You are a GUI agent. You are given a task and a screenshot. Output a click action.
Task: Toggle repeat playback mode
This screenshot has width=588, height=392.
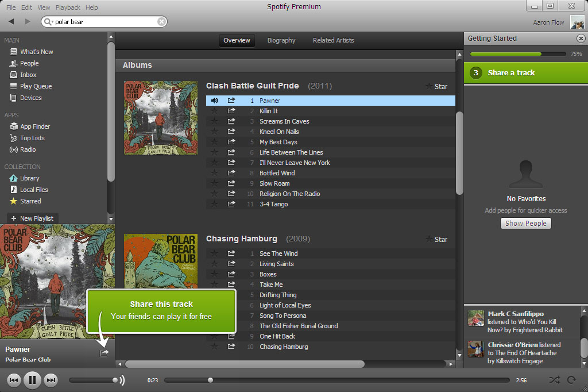pyautogui.click(x=571, y=380)
